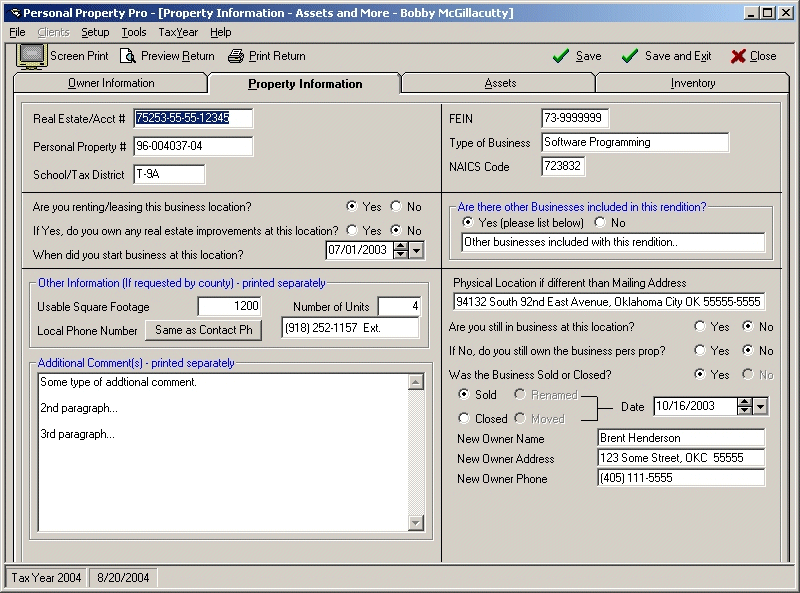Image resolution: width=800 pixels, height=593 pixels.
Task: Click the Number of Units field
Action: 399,306
